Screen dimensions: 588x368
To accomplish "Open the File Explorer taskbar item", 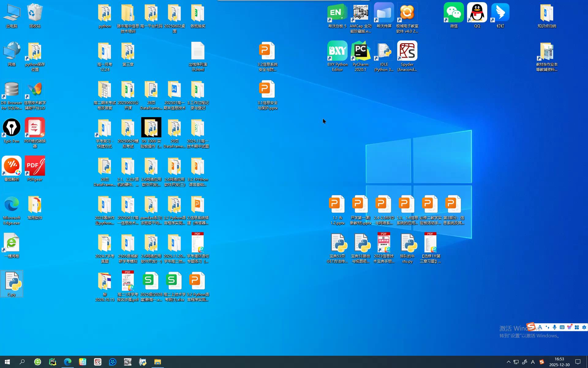I will (x=157, y=362).
